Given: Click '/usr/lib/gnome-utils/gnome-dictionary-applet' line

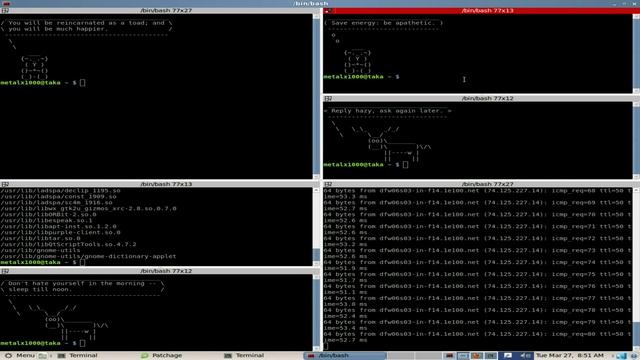Looking at the screenshot, I should coord(88,256).
